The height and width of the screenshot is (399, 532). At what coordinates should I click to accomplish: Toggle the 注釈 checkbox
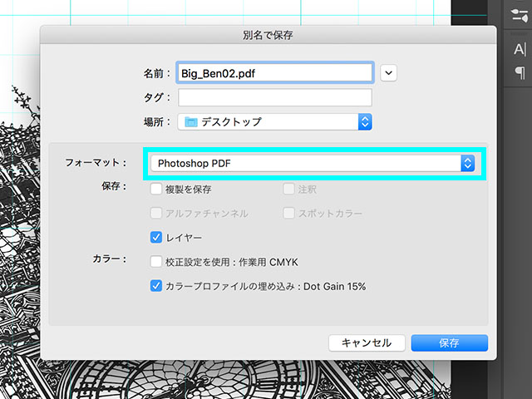point(288,189)
